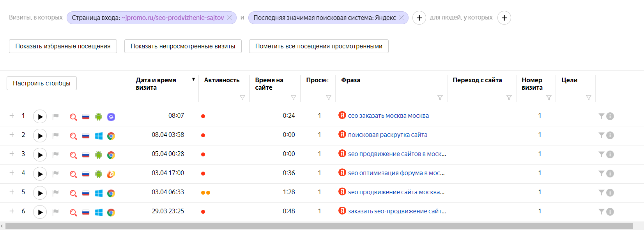
Task: Open phrase link поисковая раскрутка сайта
Action: 387,135
